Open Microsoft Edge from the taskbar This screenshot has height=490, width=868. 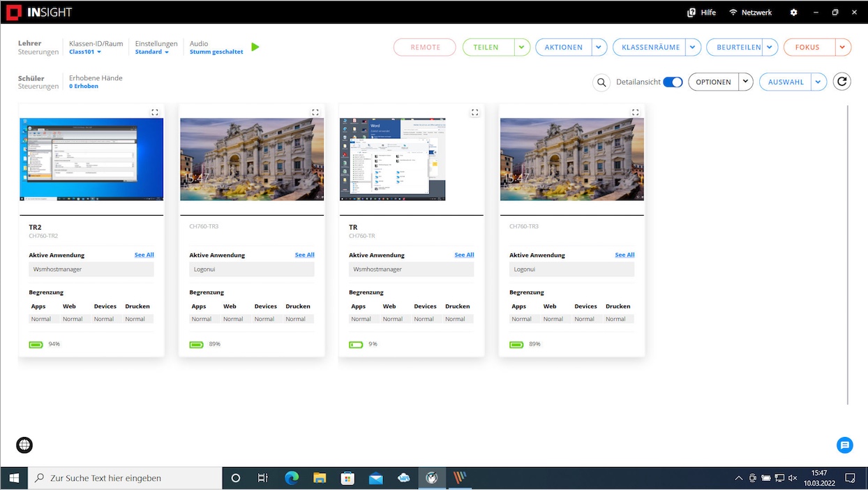point(292,478)
